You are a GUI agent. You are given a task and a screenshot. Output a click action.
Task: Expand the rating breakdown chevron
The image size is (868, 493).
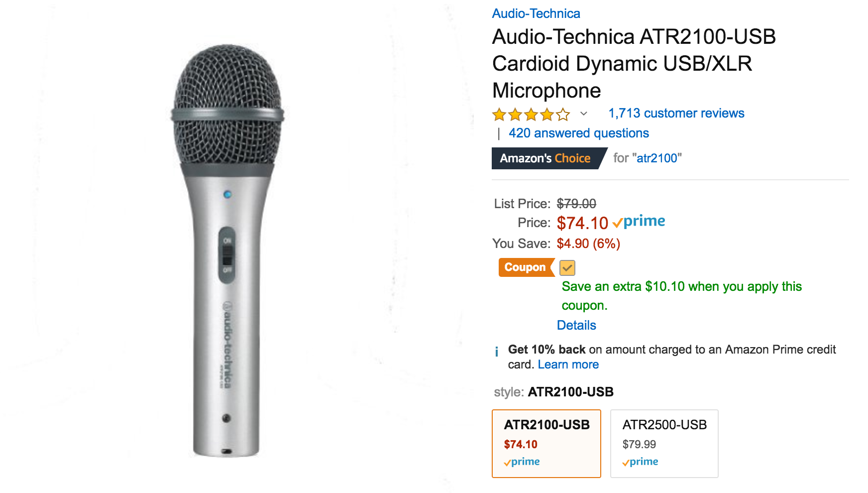[584, 114]
